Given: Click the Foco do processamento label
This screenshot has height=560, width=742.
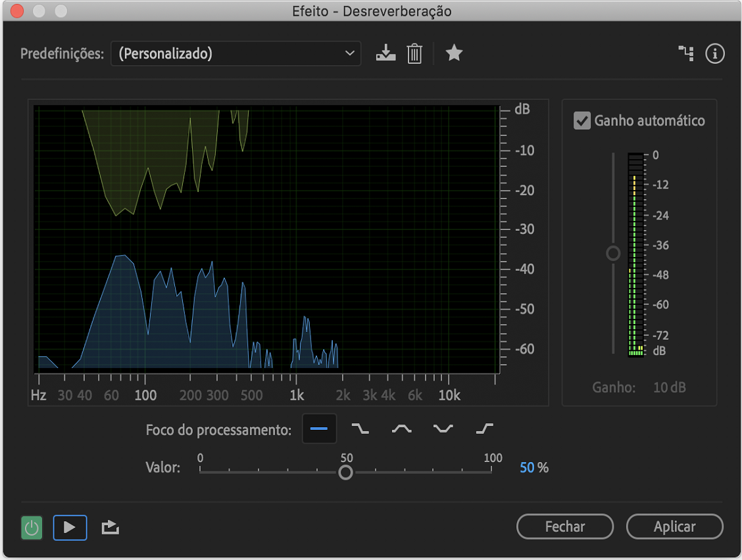Looking at the screenshot, I should [x=218, y=430].
